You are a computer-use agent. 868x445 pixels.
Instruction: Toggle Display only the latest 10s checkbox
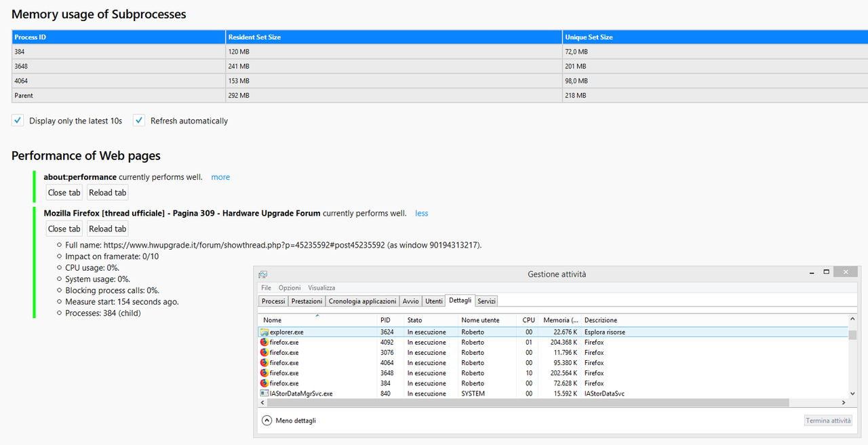[18, 120]
